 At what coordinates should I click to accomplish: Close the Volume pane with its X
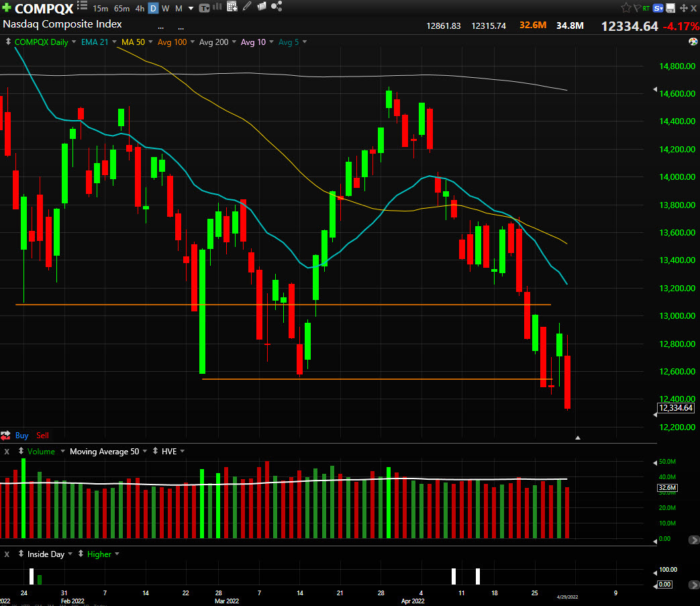tap(7, 452)
